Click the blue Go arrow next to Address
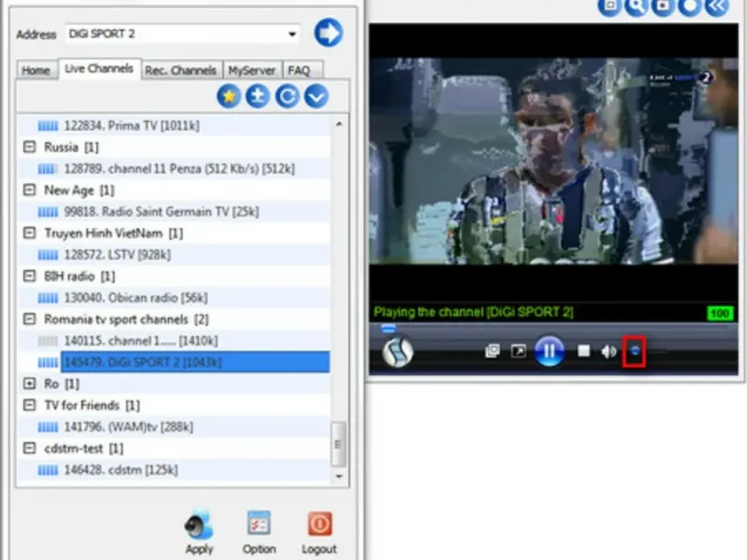The width and height of the screenshot is (747, 560). 329,33
